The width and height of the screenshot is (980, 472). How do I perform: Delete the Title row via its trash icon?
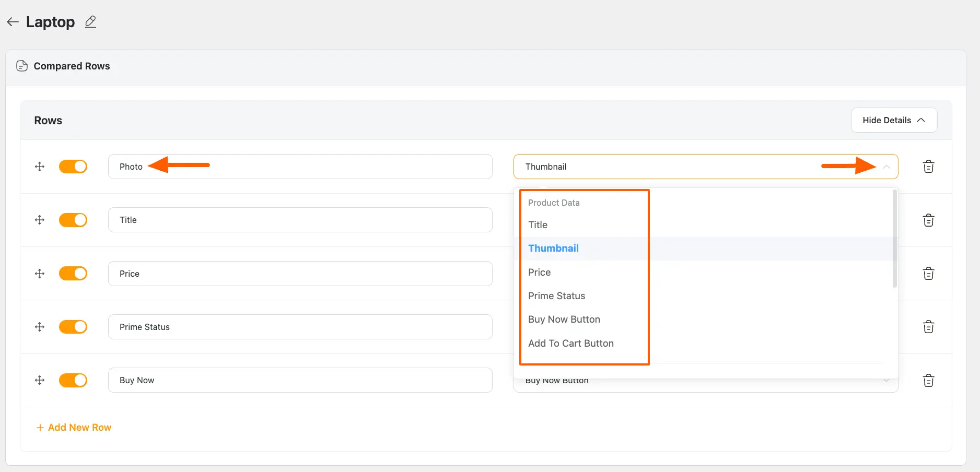pyautogui.click(x=928, y=220)
